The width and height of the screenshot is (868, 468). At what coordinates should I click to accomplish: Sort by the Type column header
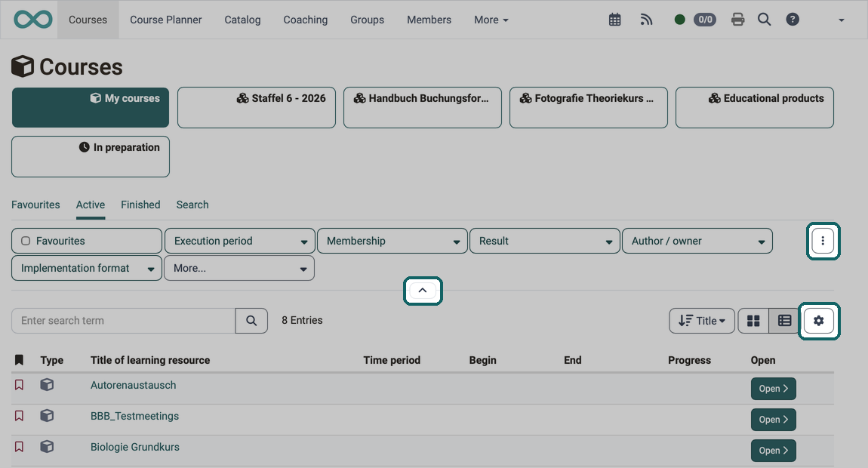(52, 360)
